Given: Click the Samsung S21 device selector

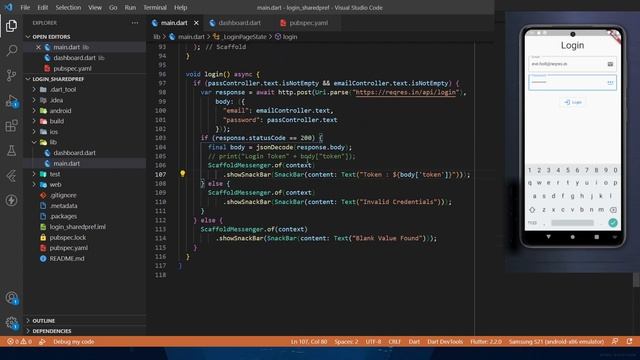Looking at the screenshot, I should click(556, 342).
